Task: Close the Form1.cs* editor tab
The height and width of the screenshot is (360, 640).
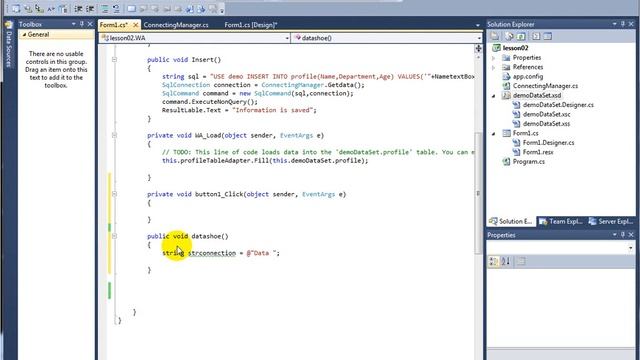Action: pos(136,25)
